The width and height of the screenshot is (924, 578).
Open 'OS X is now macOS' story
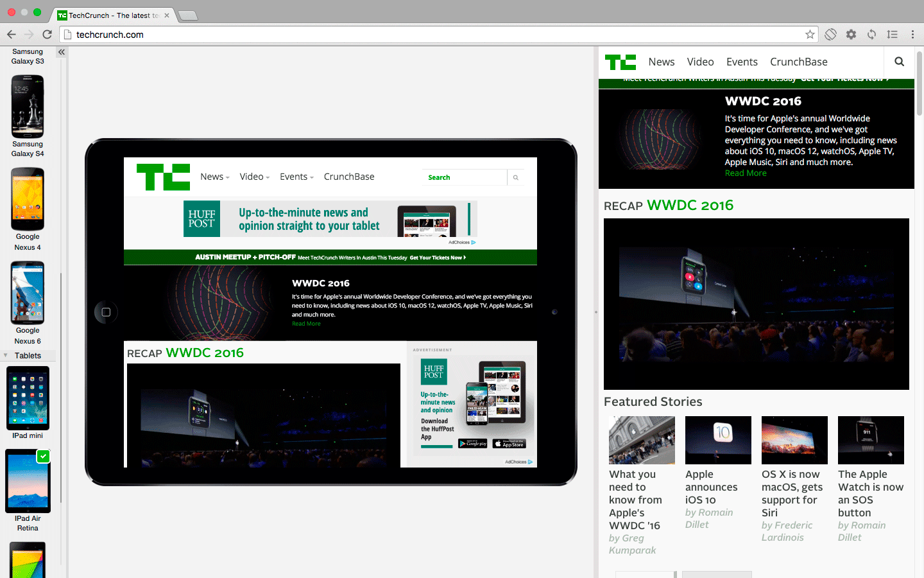(x=792, y=493)
